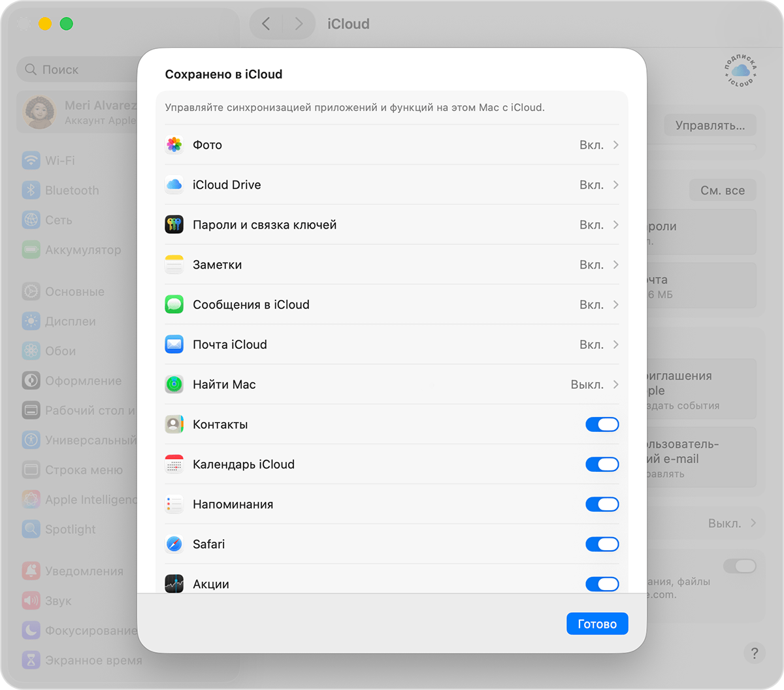This screenshot has width=784, height=690.
Task: Click the Готово button
Action: tap(597, 624)
